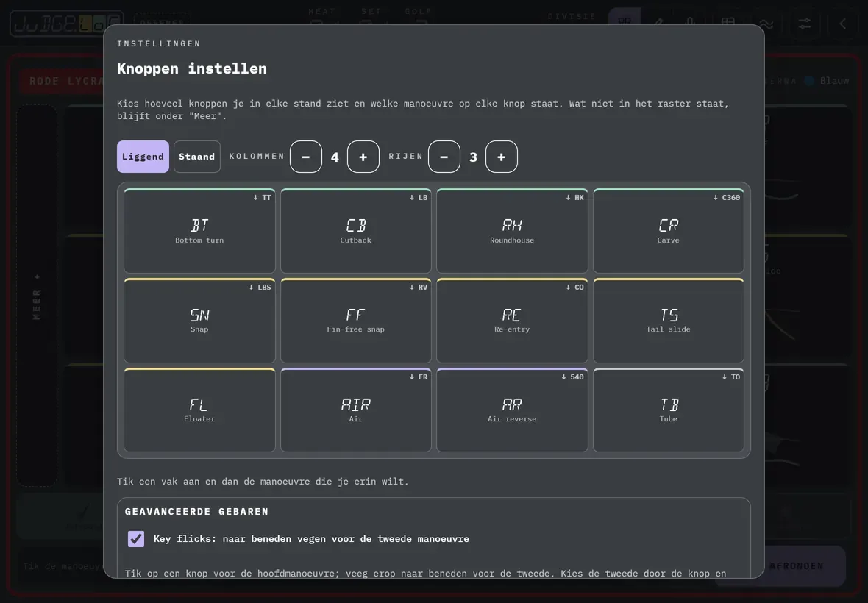Screen dimensions: 868x603
Task: Increase the Kolommen count with plus
Action: point(363,157)
